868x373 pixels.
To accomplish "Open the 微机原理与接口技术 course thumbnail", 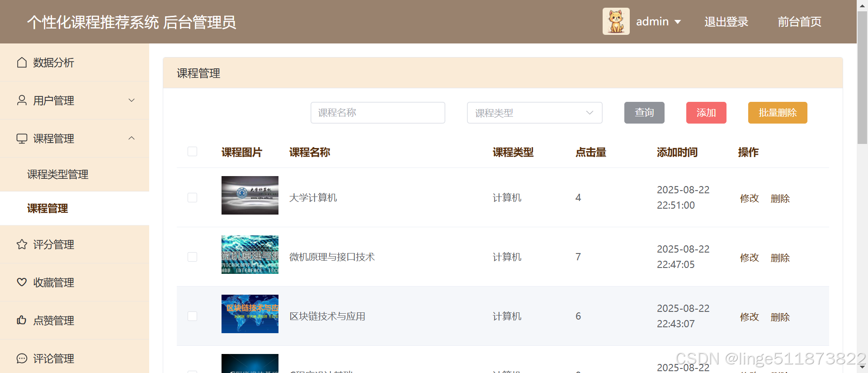I will coord(250,254).
